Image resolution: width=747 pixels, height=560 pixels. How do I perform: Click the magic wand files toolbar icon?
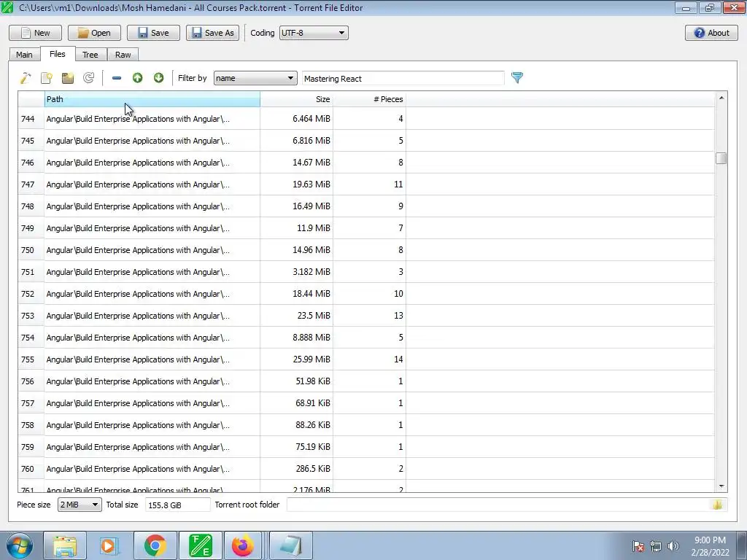tap(26, 78)
